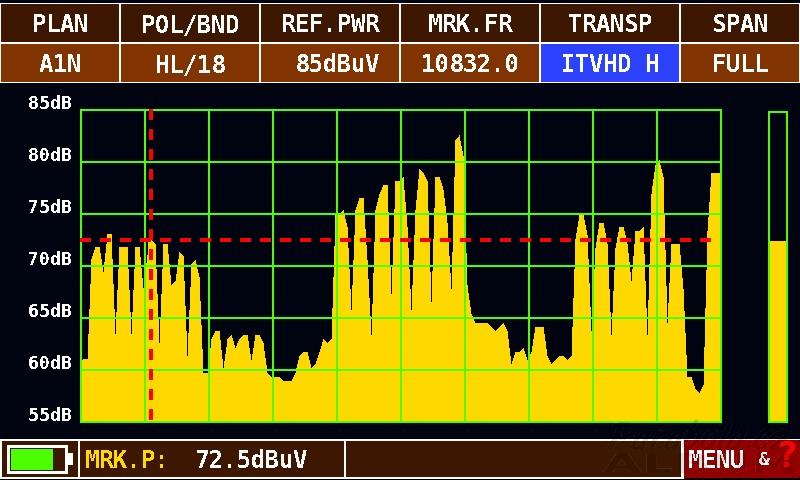Click the 80dB axis label
The width and height of the screenshot is (800, 480).
[50, 155]
